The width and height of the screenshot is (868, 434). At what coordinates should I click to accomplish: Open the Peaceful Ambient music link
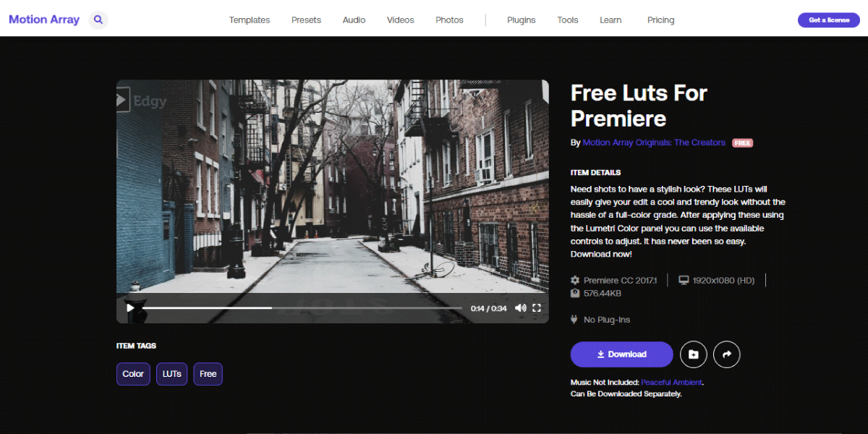[x=672, y=382]
